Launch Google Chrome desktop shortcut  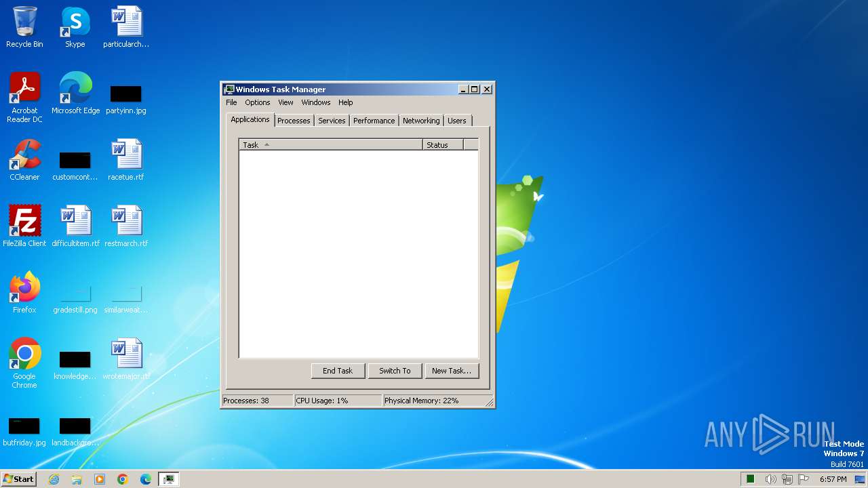tap(24, 363)
